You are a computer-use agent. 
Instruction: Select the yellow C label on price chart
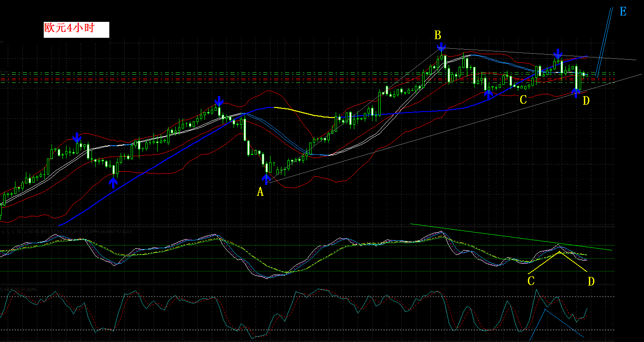523,100
